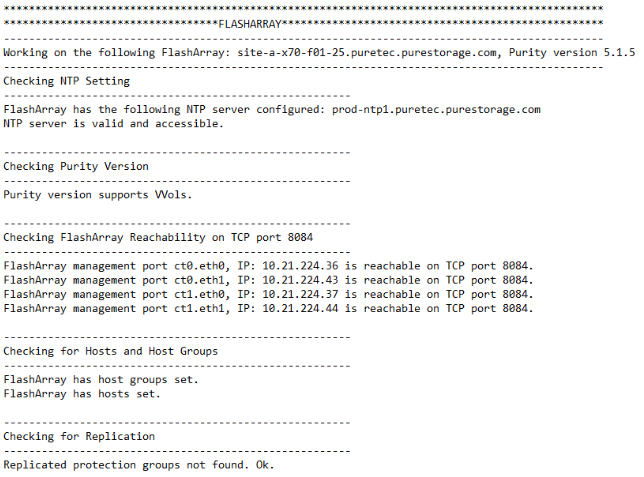Click the 'Checking for Replication' heading
Viewport: 644px width, 477px height.
pyautogui.click(x=79, y=436)
